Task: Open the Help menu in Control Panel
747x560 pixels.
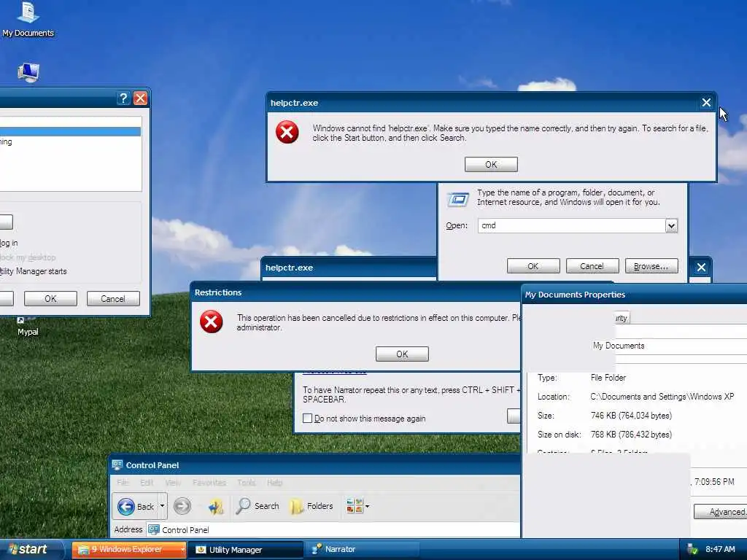Action: click(274, 483)
